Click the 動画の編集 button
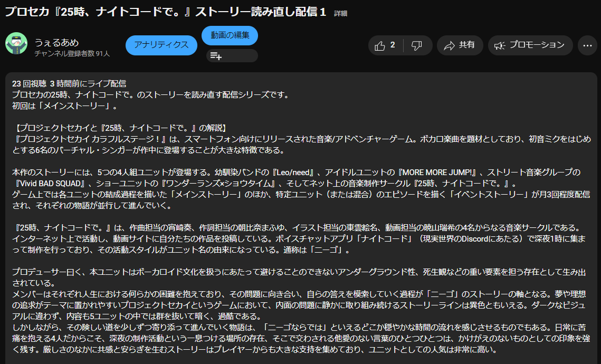601x364 pixels. point(230,35)
